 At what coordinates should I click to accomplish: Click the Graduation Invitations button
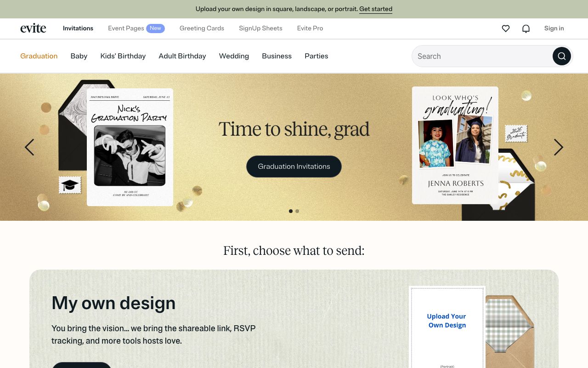pyautogui.click(x=294, y=167)
